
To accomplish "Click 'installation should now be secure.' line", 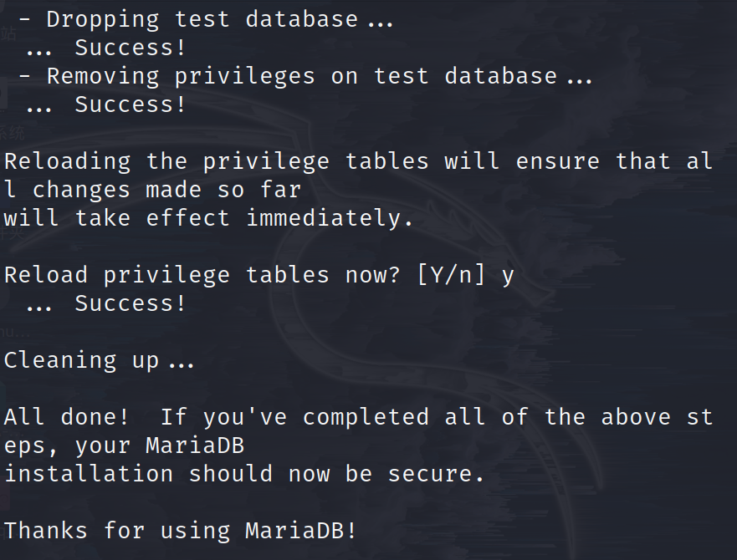I will pos(244,474).
